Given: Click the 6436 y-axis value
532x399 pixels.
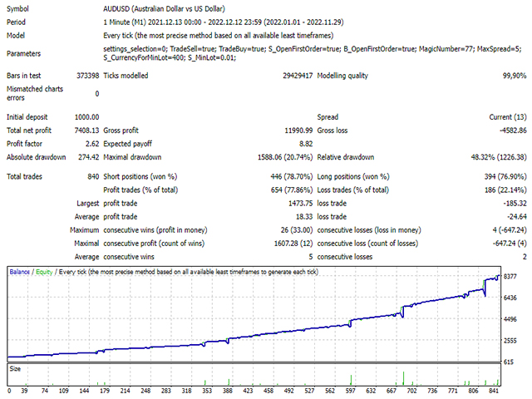Looking at the screenshot, I should [x=510, y=298].
